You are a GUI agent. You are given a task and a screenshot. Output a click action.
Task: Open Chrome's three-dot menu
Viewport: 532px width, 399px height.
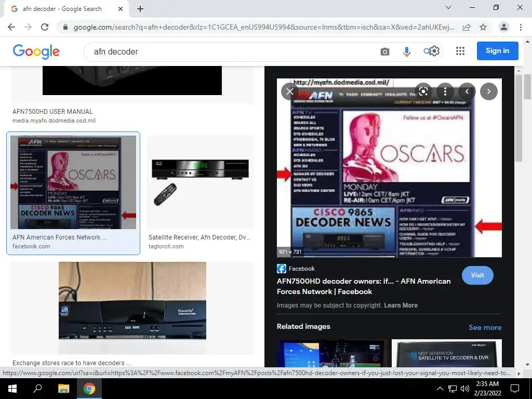(x=521, y=27)
